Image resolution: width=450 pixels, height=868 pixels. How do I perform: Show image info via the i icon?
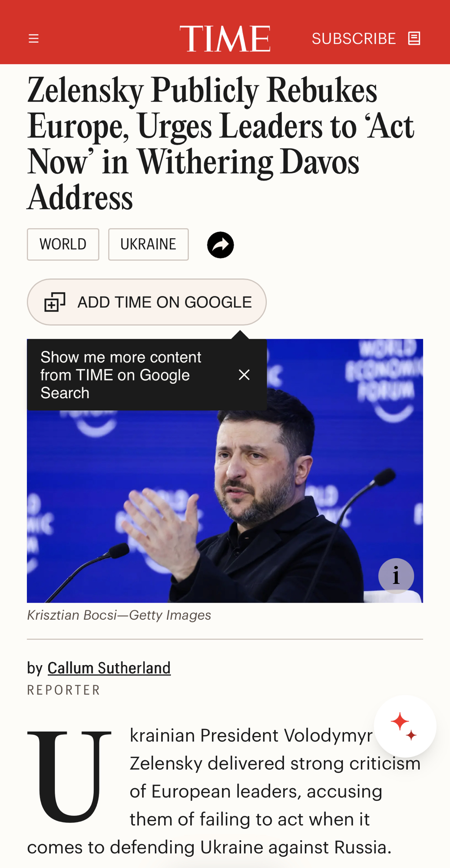(x=396, y=576)
